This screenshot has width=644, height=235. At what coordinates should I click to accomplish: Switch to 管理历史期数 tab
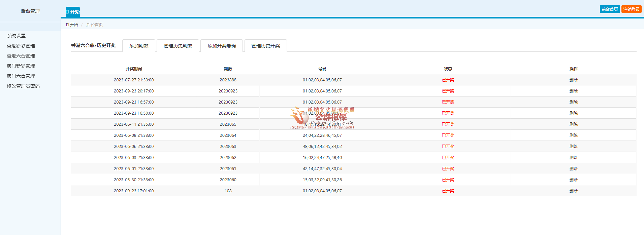178,46
